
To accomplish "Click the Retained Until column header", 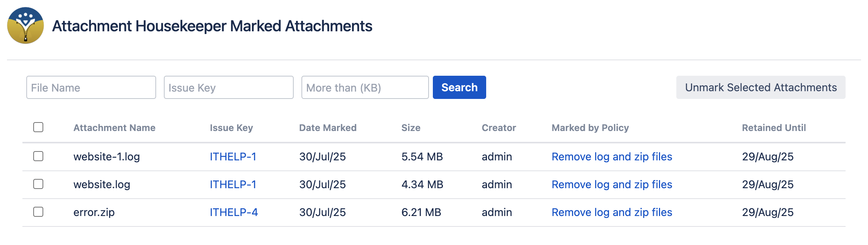I will 774,128.
